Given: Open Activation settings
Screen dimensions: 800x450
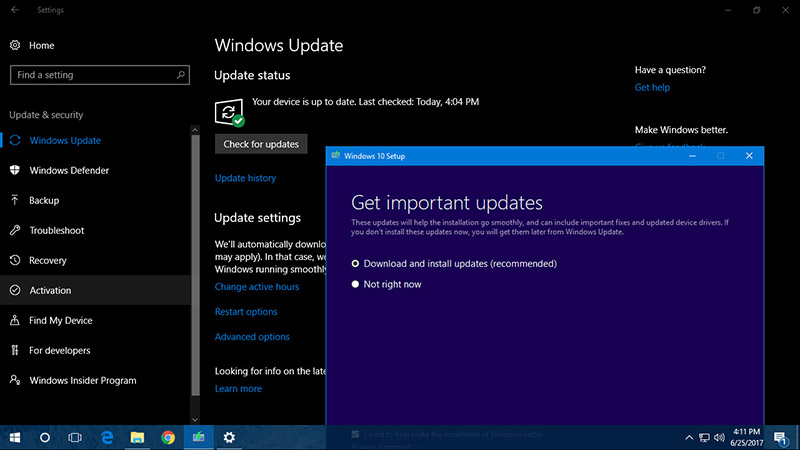Looking at the screenshot, I should (50, 290).
